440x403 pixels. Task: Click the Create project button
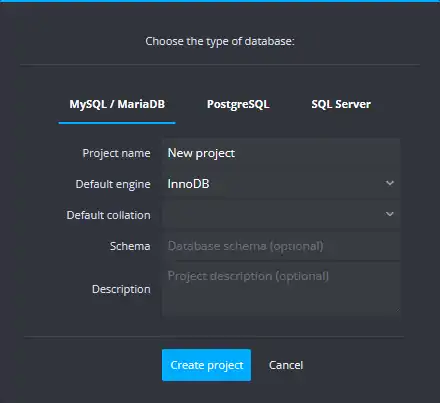[206, 365]
